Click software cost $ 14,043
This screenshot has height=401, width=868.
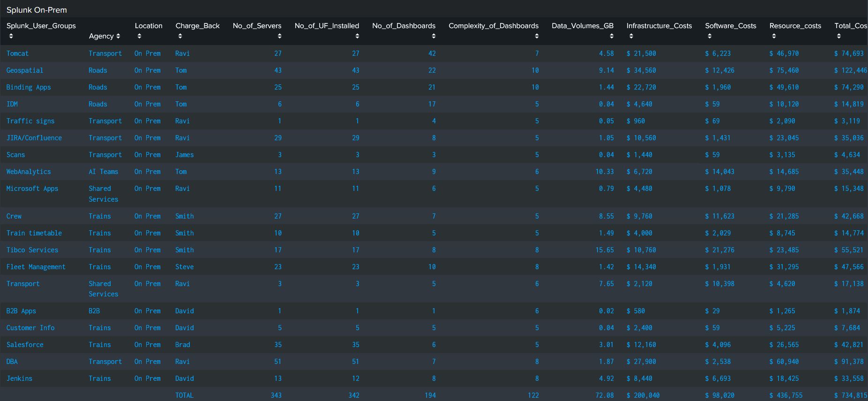[720, 172]
